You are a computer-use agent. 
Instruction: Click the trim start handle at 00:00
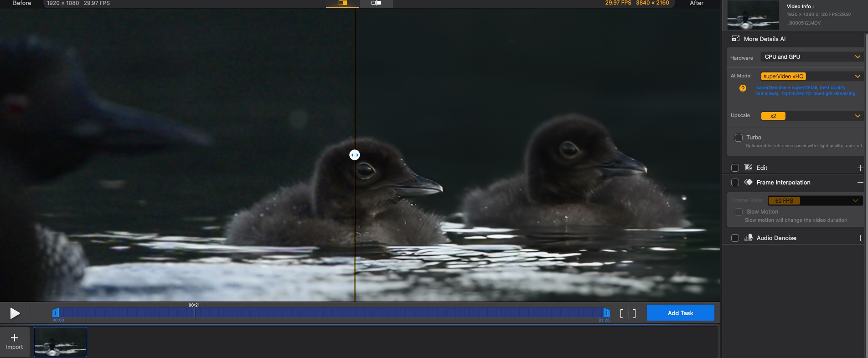click(56, 312)
